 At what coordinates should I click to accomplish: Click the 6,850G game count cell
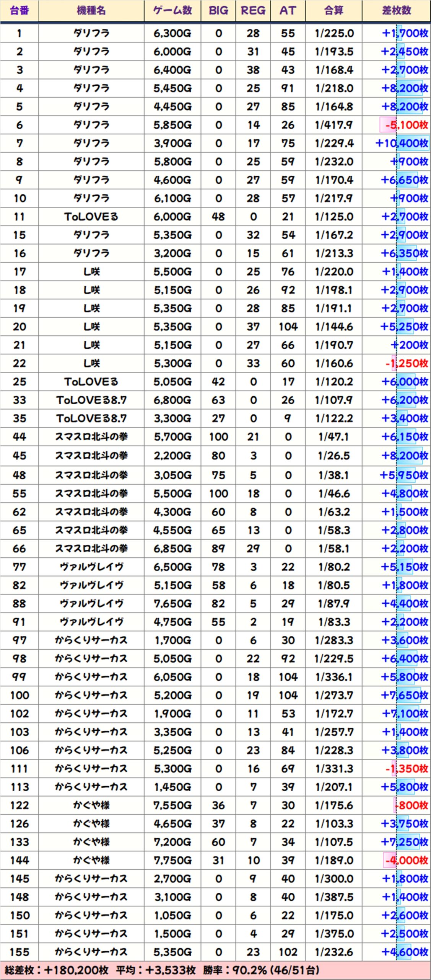point(172,549)
